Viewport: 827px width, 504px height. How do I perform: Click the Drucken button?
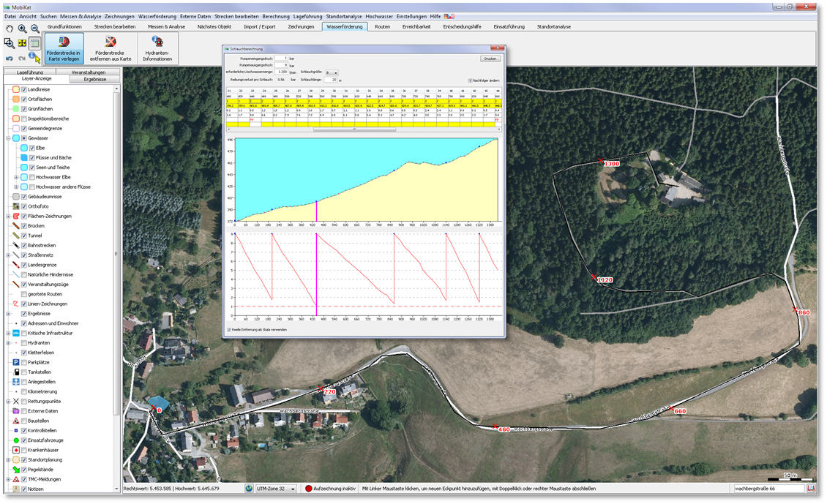(x=490, y=59)
